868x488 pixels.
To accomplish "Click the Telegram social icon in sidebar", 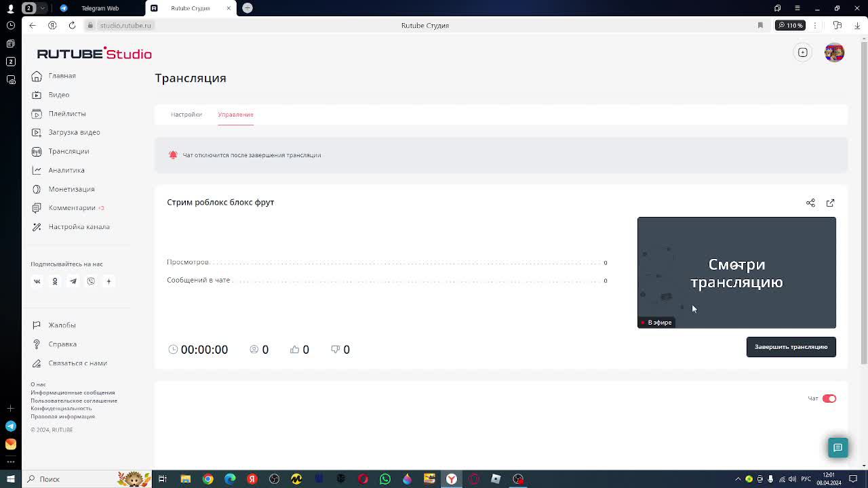I will pyautogui.click(x=73, y=281).
